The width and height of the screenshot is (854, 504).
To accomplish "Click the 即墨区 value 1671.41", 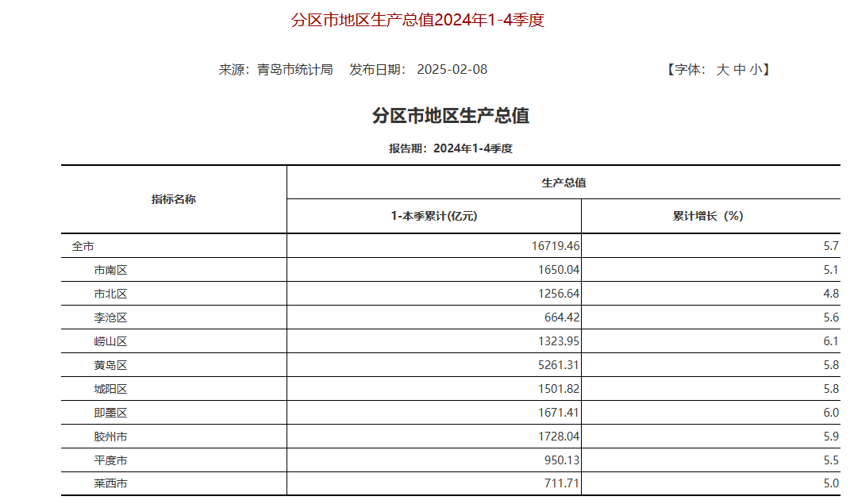I will (559, 413).
